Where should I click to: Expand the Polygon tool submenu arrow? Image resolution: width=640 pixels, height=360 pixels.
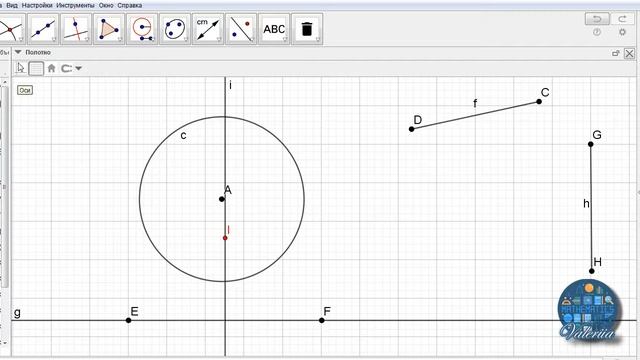tap(120, 39)
